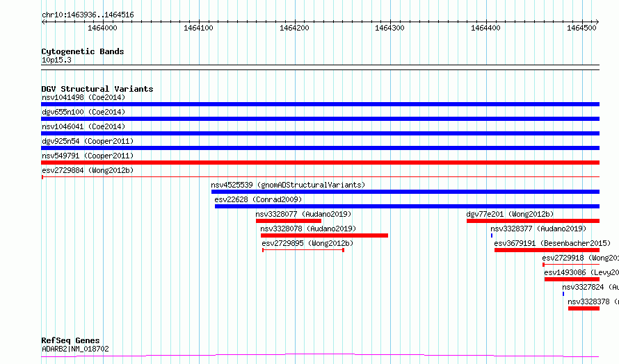Viewport: 619px width, 364px height.
Task: Select the blue bar under nsv1041498
Action: (320, 104)
